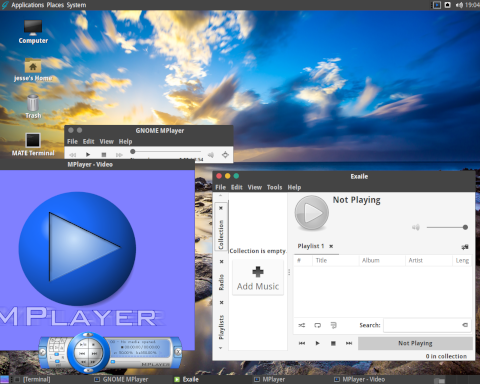The image size is (480, 384).
Task: Toggle dynamic playlist mode icon in Exaile
Action: 334,325
